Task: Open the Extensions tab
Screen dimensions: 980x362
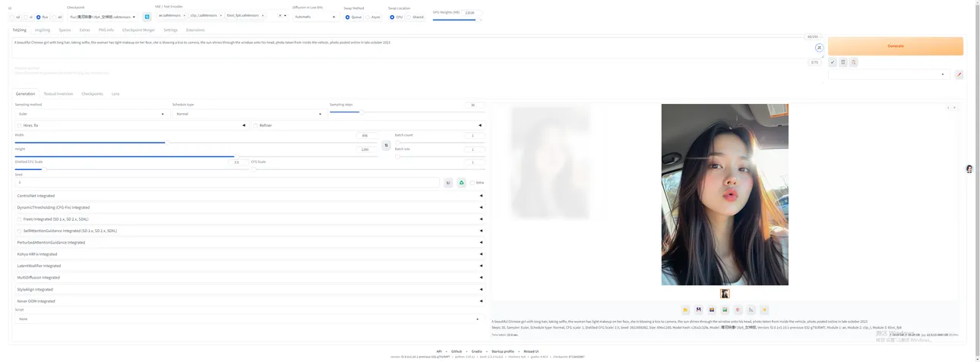Action: click(195, 30)
